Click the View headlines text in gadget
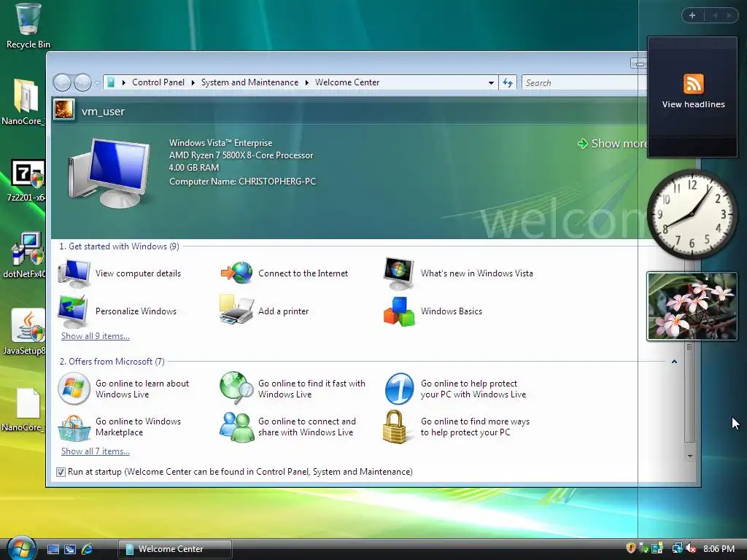 tap(693, 104)
